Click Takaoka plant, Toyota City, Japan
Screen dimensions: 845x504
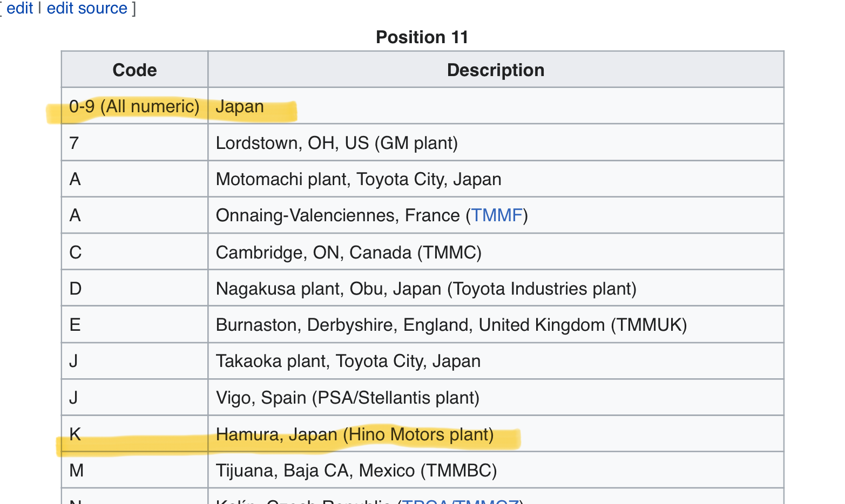click(x=348, y=361)
